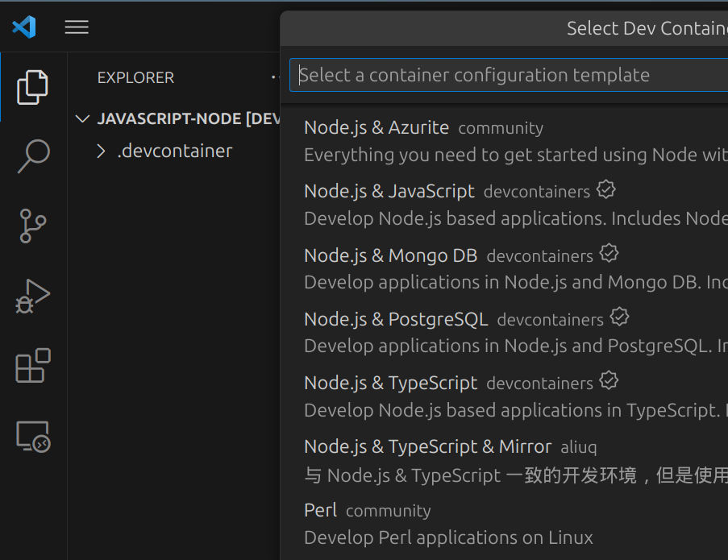
Task: Open the Explorer view in activity bar
Action: [33, 87]
